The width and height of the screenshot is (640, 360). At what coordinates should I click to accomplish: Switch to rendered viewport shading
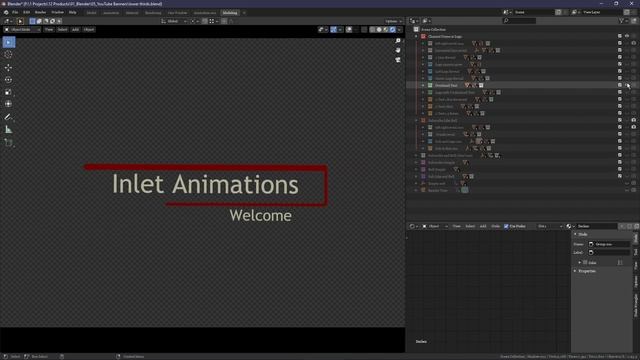click(x=393, y=29)
